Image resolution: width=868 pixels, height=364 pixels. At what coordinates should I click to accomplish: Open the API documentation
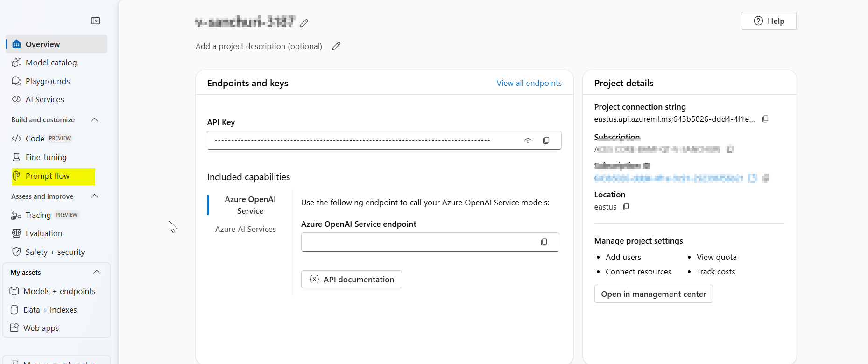coord(352,280)
